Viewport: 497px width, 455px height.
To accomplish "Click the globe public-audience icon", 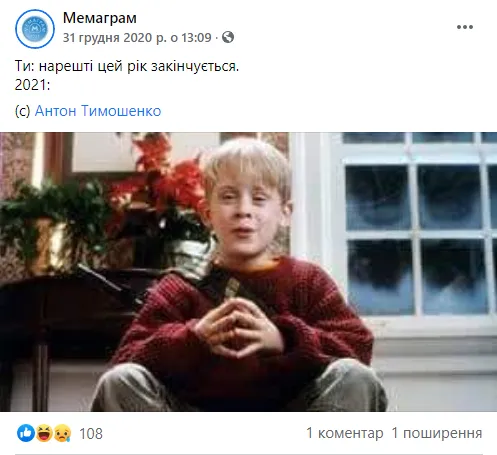I will click(x=228, y=37).
